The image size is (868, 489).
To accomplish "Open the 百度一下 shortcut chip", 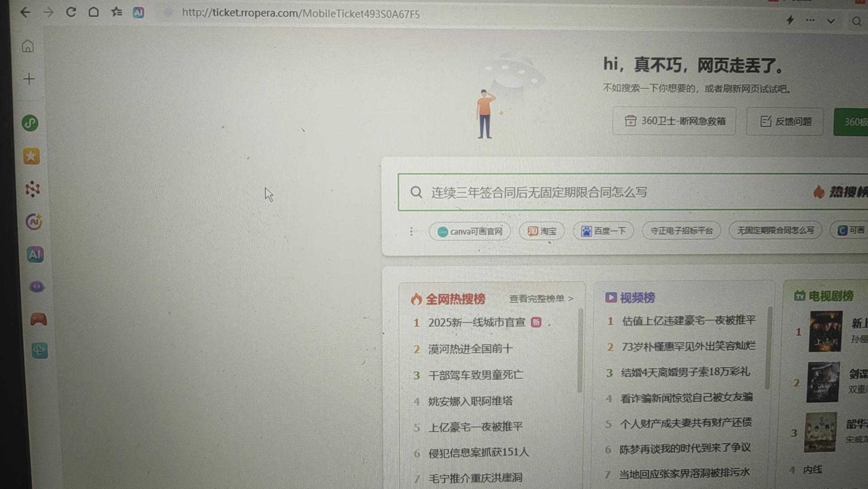I will (x=603, y=231).
